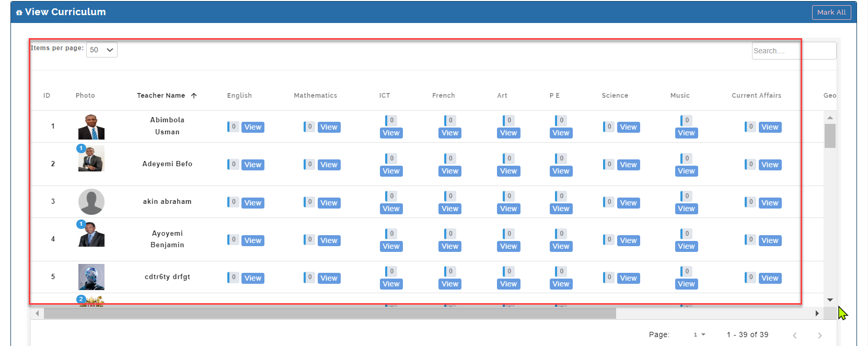Image resolution: width=868 pixels, height=346 pixels.
Task: Go to previous page chevron
Action: coord(794,336)
